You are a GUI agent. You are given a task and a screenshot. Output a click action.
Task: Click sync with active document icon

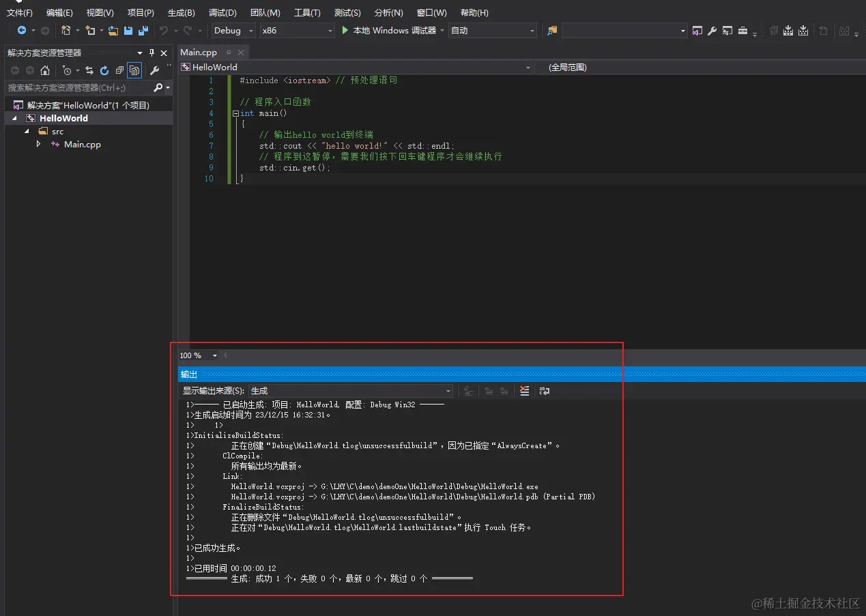(x=89, y=70)
